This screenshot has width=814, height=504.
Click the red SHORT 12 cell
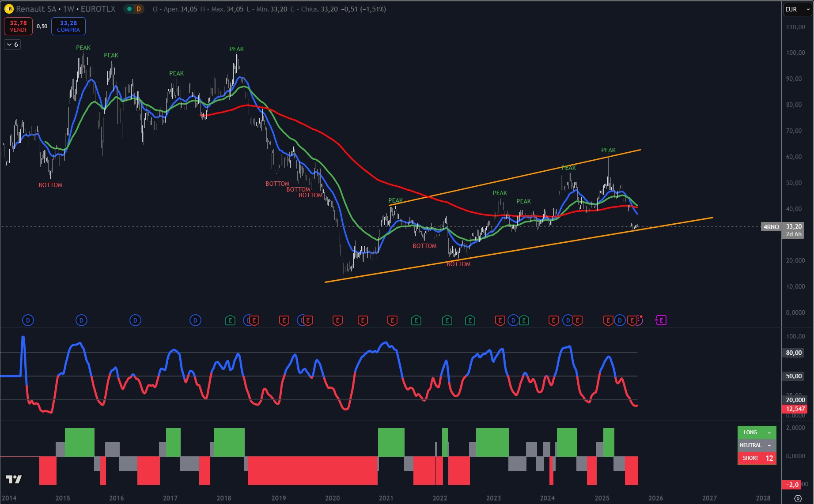(x=757, y=458)
